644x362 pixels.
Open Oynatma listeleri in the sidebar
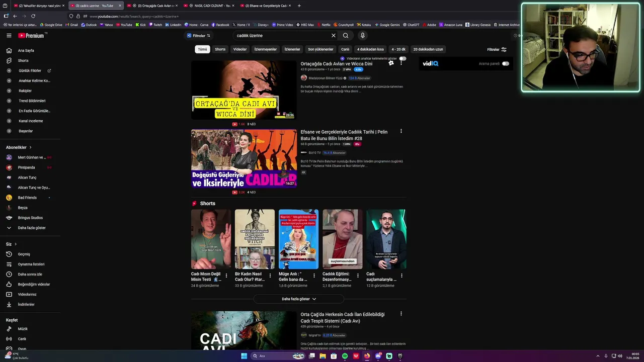pyautogui.click(x=30, y=264)
